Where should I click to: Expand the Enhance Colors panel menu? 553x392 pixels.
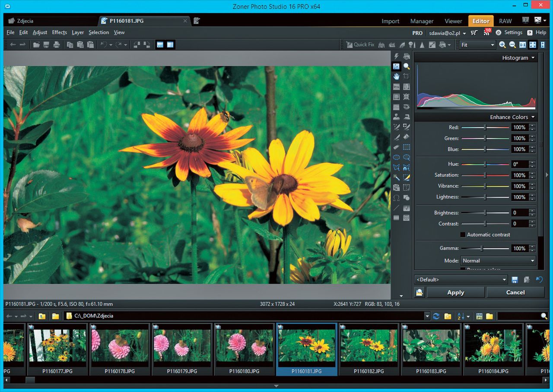pyautogui.click(x=533, y=117)
